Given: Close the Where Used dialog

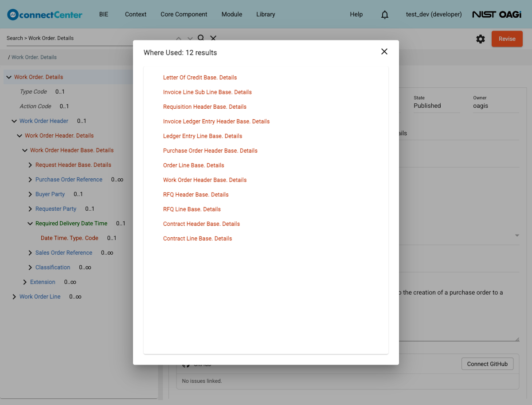Looking at the screenshot, I should coord(384,51).
